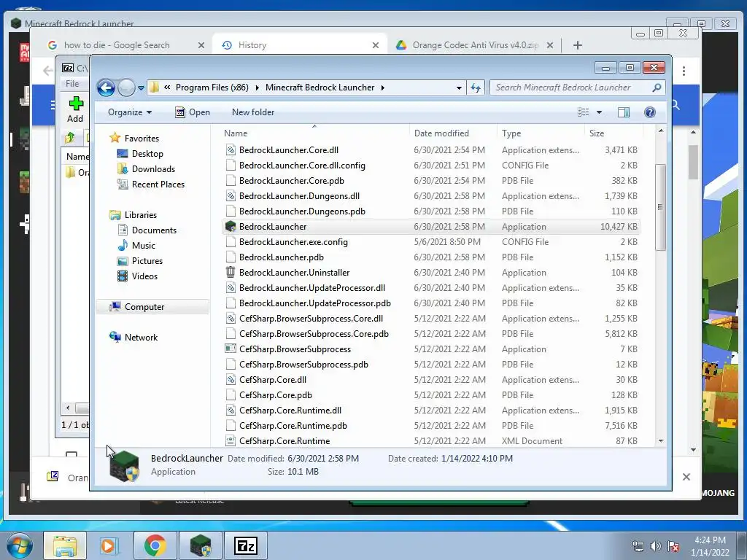The height and width of the screenshot is (560, 747).
Task: Expand arrow after Program Files (x86) breadcrumb
Action: pyautogui.click(x=258, y=87)
